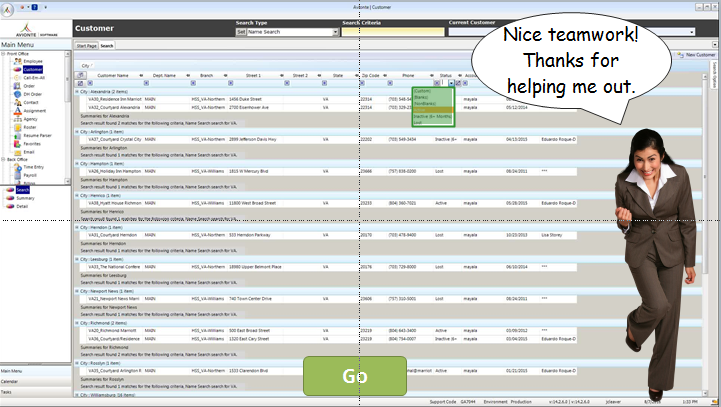Switch to the Start Page tab
The height and width of the screenshot is (407, 721).
[x=86, y=46]
